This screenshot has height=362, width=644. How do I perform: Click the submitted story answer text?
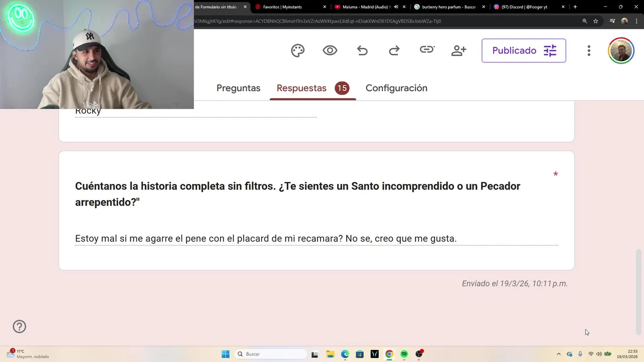click(x=266, y=238)
